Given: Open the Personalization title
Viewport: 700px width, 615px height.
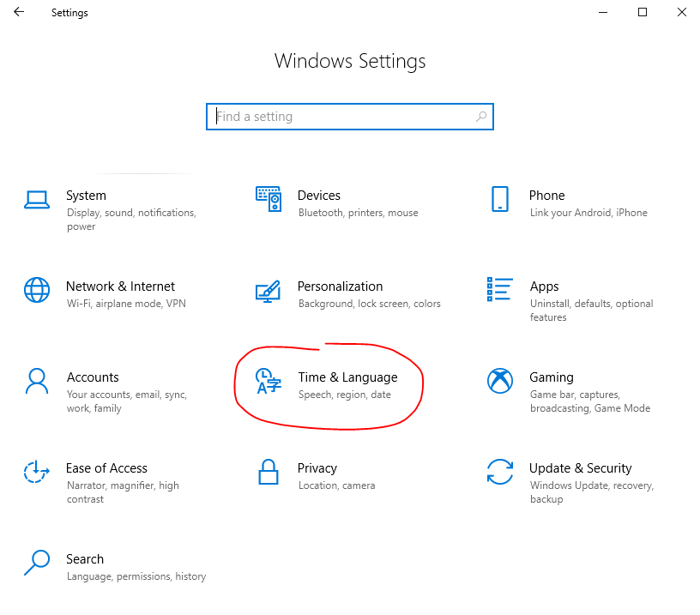Looking at the screenshot, I should tap(341, 286).
